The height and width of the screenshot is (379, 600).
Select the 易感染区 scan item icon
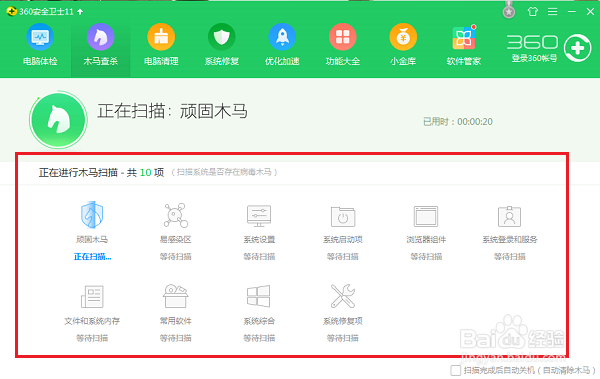pos(176,216)
